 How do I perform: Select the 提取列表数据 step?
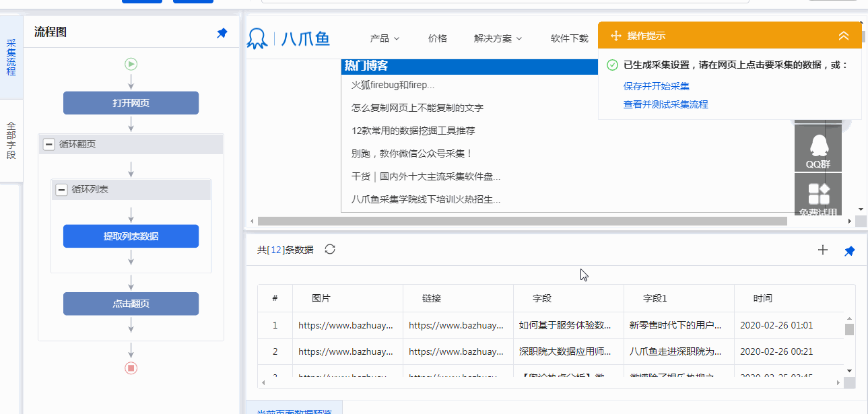(x=131, y=236)
